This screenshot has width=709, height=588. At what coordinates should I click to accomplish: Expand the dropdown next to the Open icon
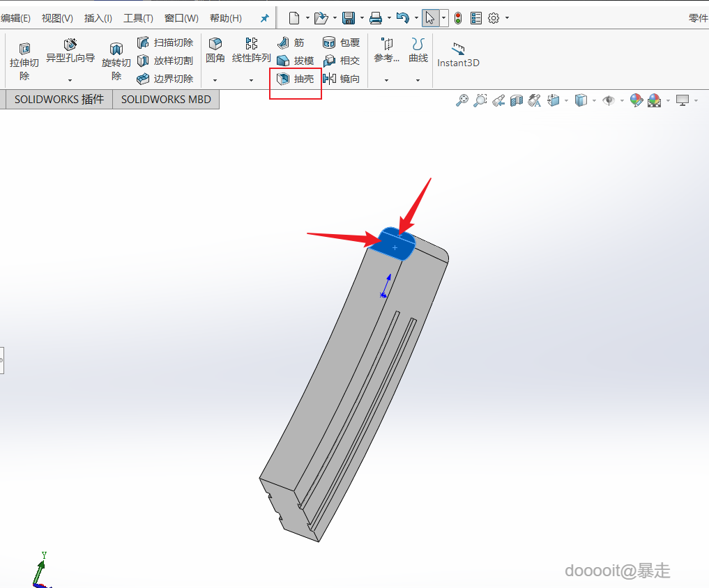click(335, 18)
